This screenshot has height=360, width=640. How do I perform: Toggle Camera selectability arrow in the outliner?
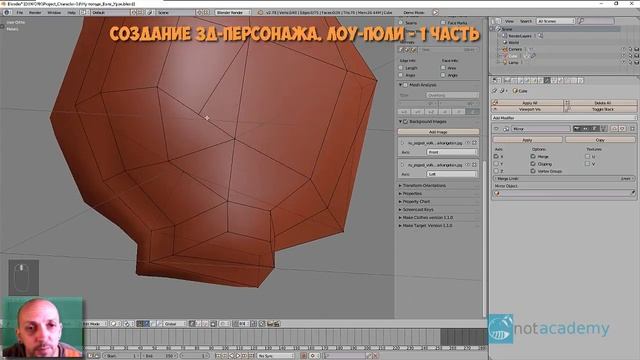[630, 49]
